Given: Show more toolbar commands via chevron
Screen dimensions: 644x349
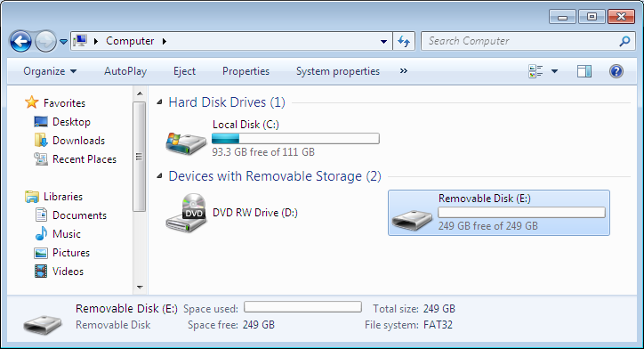Looking at the screenshot, I should 404,71.
